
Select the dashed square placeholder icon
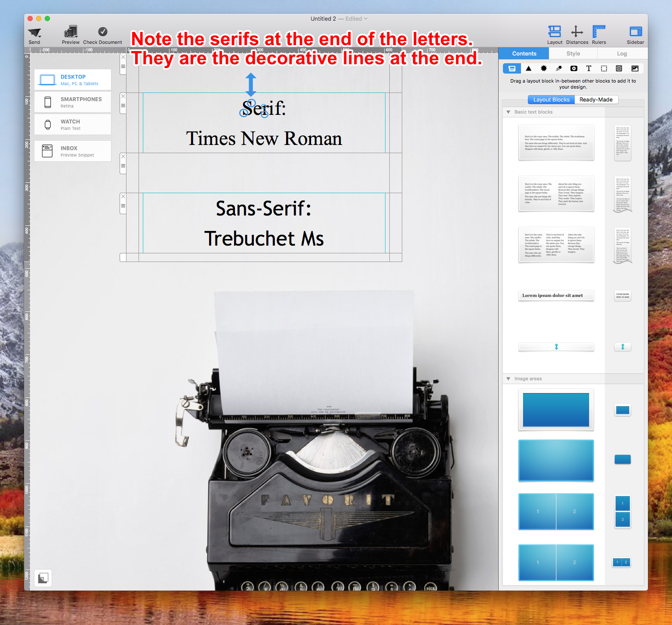[604, 68]
